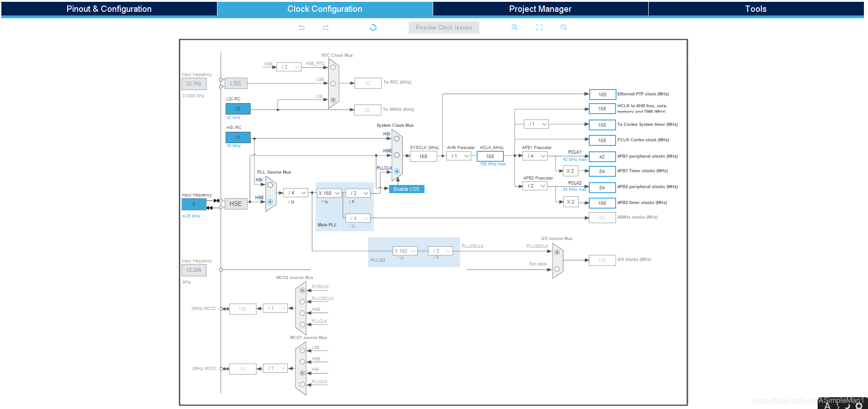Click the undo arrow icon
This screenshot has width=868, height=409.
tap(301, 27)
